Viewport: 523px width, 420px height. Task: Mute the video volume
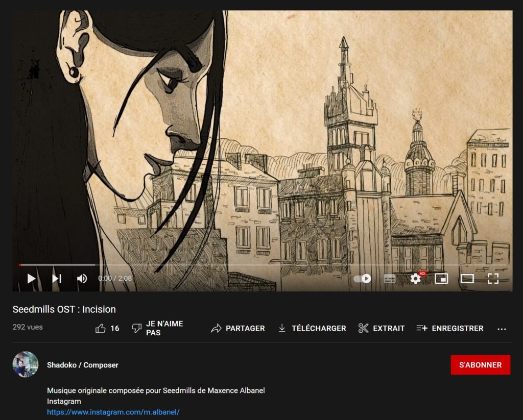[x=82, y=279]
